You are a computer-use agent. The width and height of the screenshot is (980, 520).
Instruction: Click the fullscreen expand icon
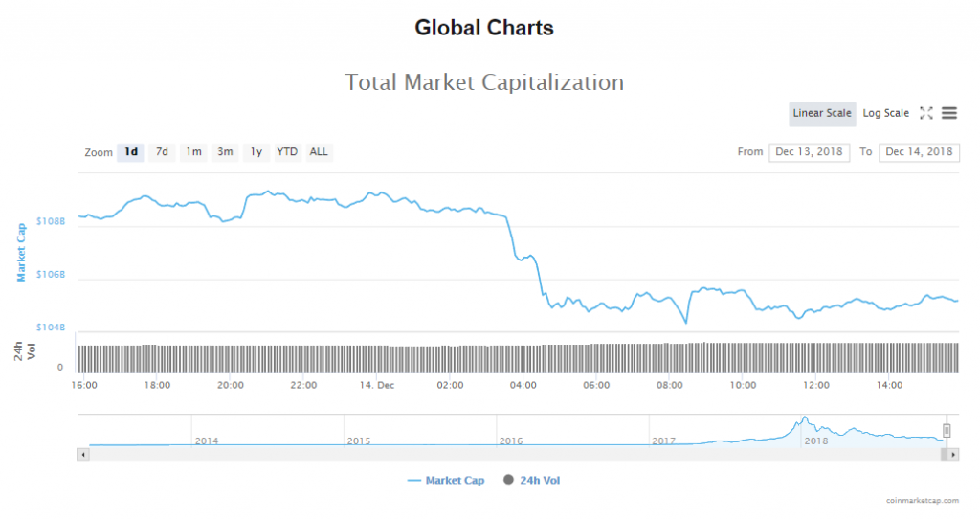click(925, 113)
